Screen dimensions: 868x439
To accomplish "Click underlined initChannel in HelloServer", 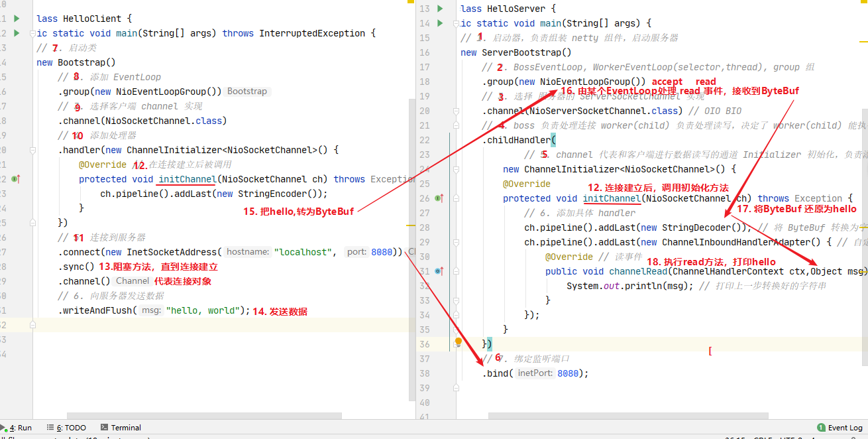I will tap(612, 198).
